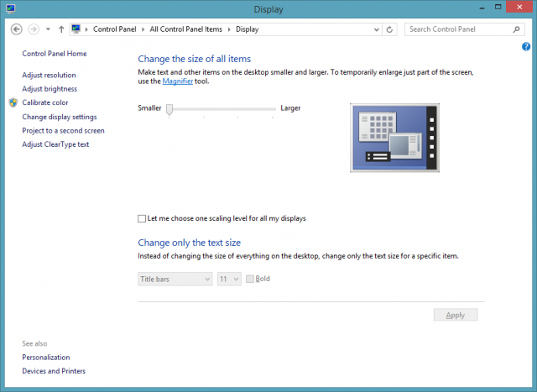The width and height of the screenshot is (537, 392).
Task: Close the Display window
Action: pyautogui.click(x=519, y=7)
